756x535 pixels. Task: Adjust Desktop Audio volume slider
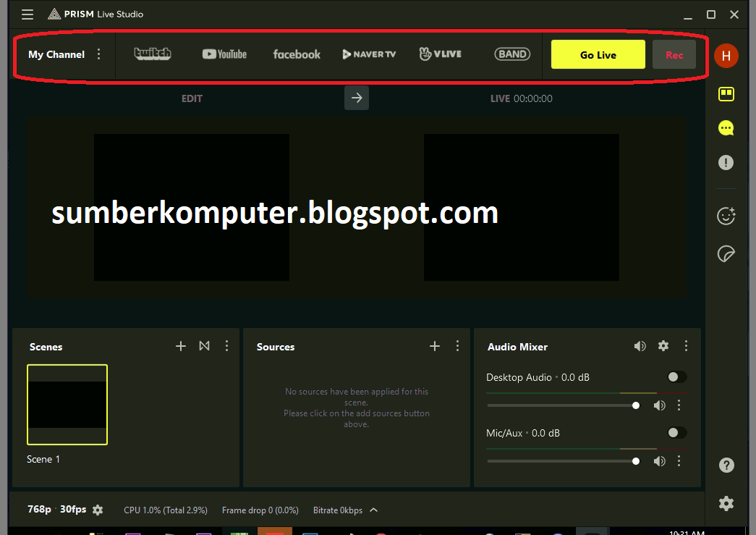(563, 405)
